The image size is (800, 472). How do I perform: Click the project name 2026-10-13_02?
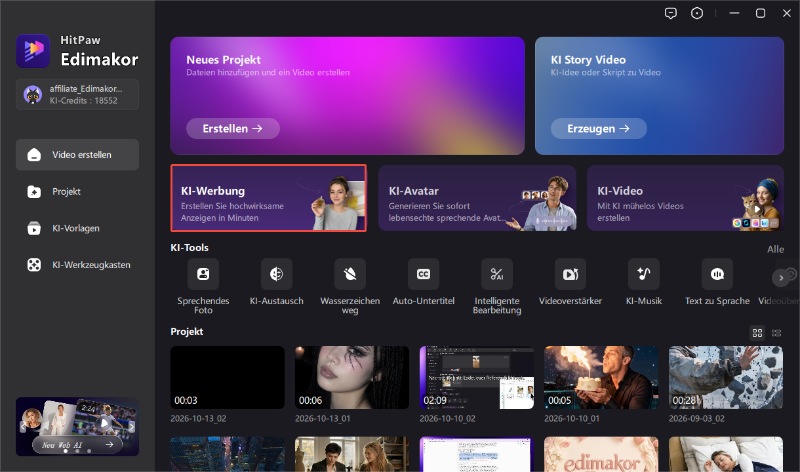coord(198,418)
